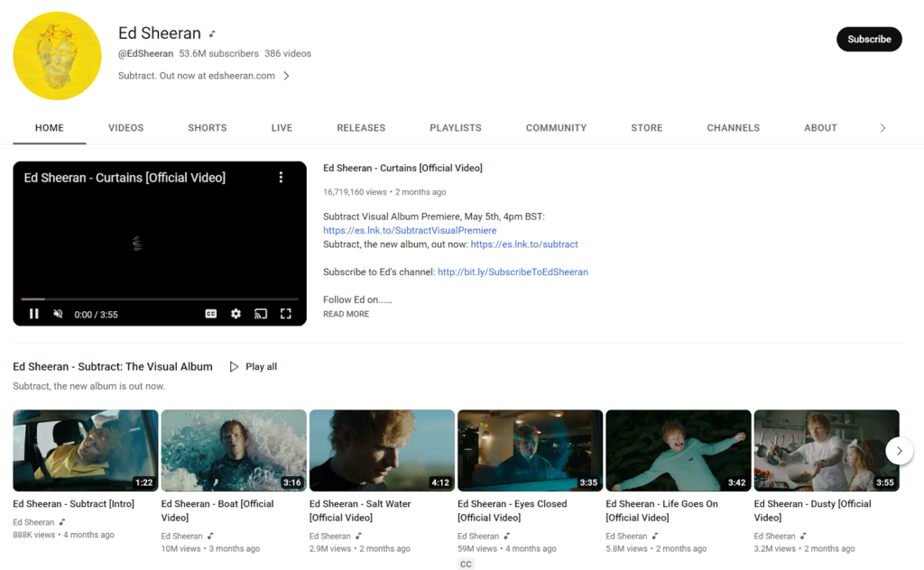
Task: Click the Subtract [Intro] video title
Action: click(74, 504)
